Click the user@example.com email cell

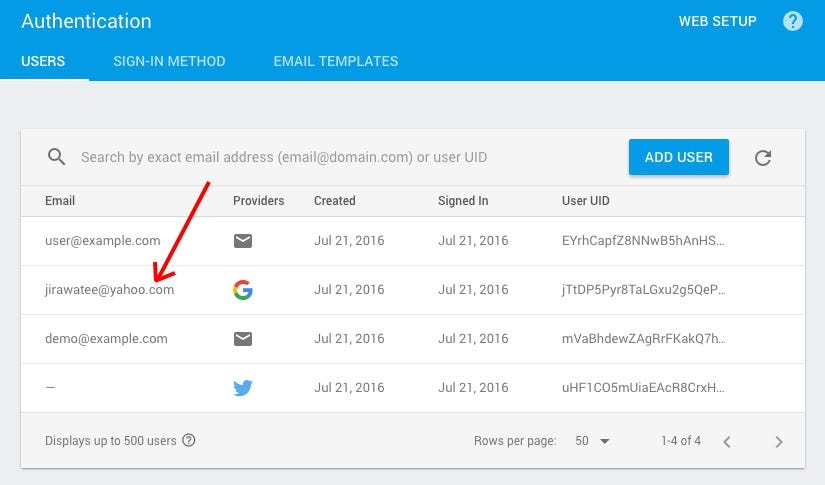tap(103, 241)
